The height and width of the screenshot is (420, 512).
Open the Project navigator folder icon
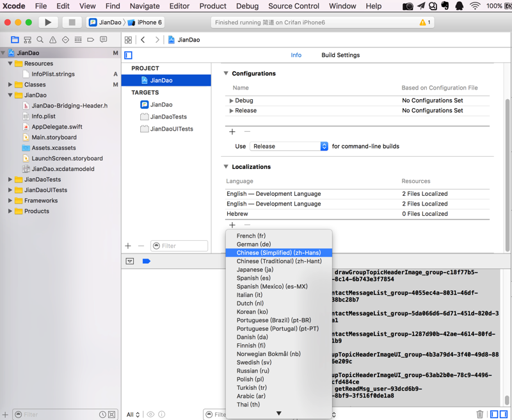15,40
